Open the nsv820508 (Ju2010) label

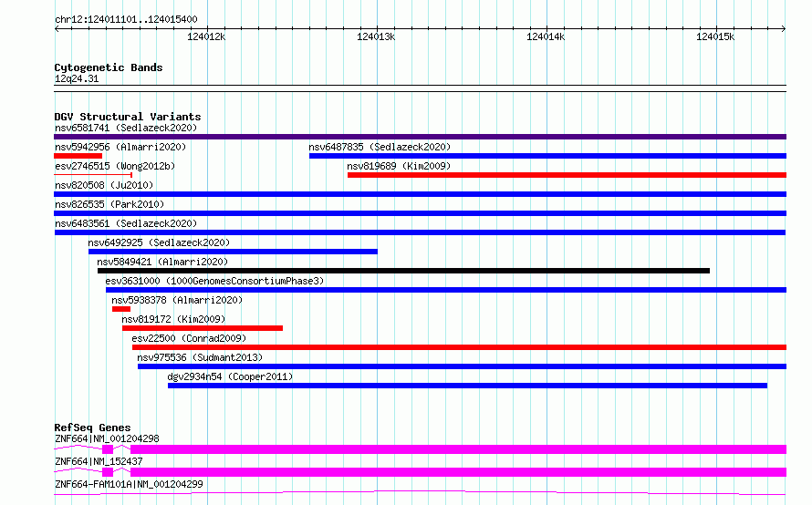[x=104, y=185]
